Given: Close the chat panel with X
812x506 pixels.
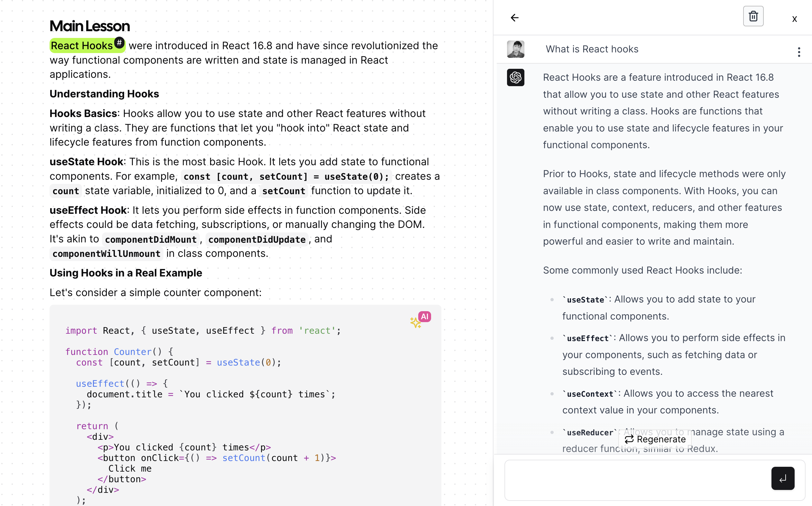Looking at the screenshot, I should click(794, 19).
